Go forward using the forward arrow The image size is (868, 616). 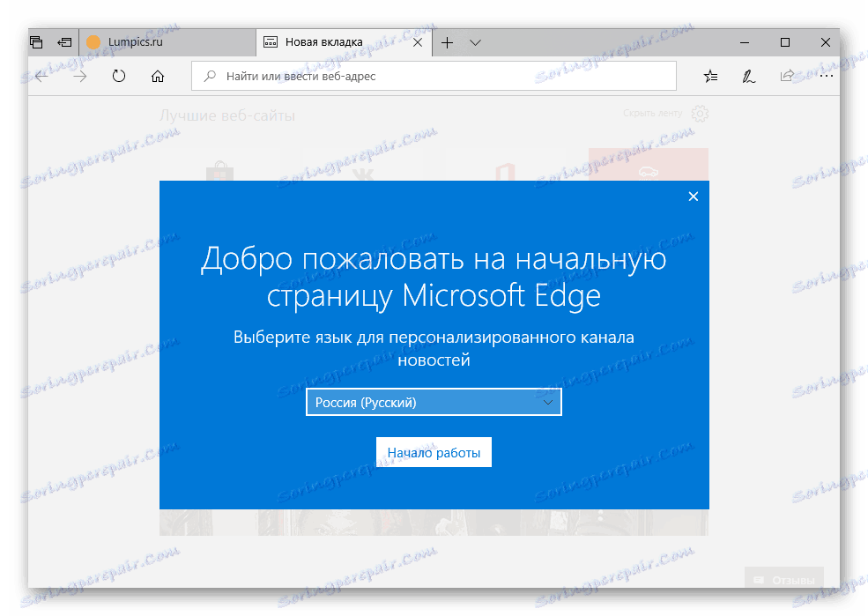pos(79,76)
